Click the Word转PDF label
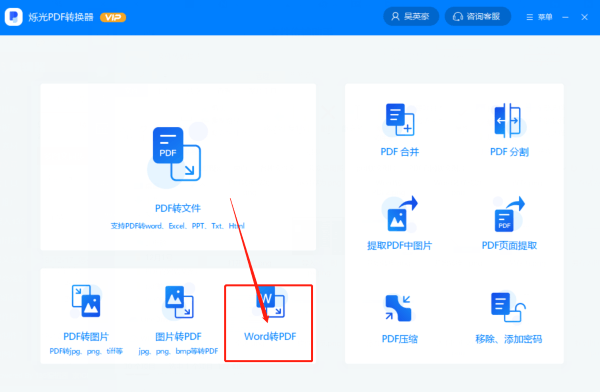 pos(270,336)
